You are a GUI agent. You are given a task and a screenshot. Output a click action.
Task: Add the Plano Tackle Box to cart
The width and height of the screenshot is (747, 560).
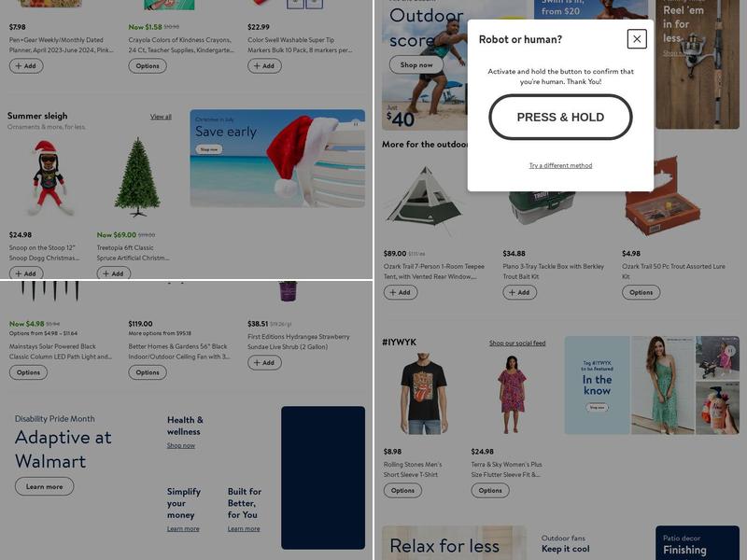520,292
